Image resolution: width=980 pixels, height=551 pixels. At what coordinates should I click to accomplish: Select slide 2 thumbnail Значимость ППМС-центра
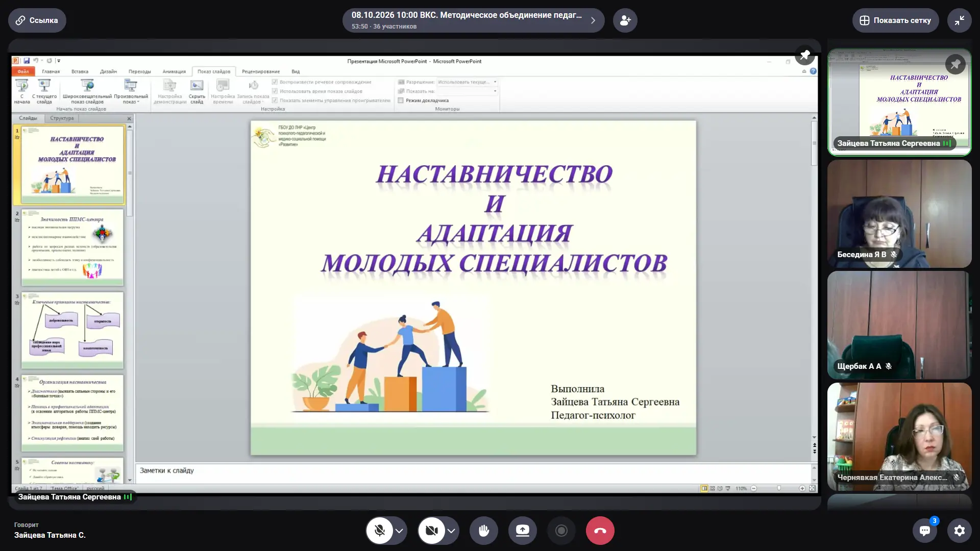coord(72,247)
